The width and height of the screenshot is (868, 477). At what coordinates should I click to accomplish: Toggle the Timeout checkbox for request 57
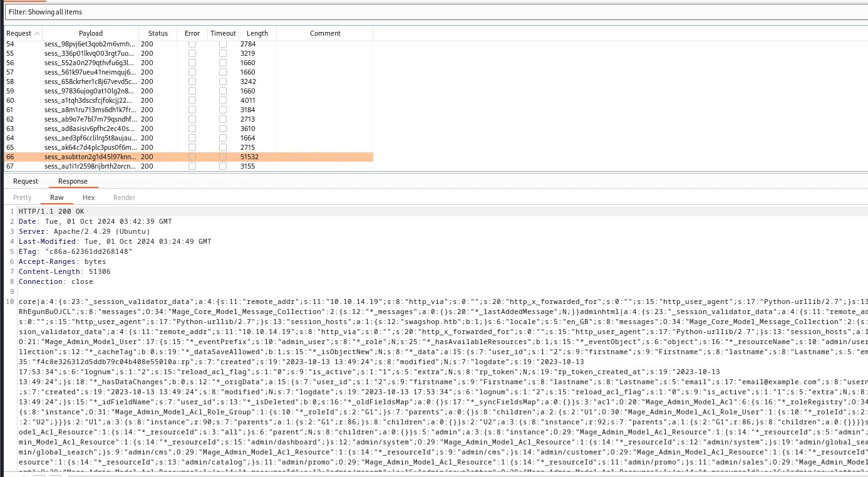coord(223,72)
